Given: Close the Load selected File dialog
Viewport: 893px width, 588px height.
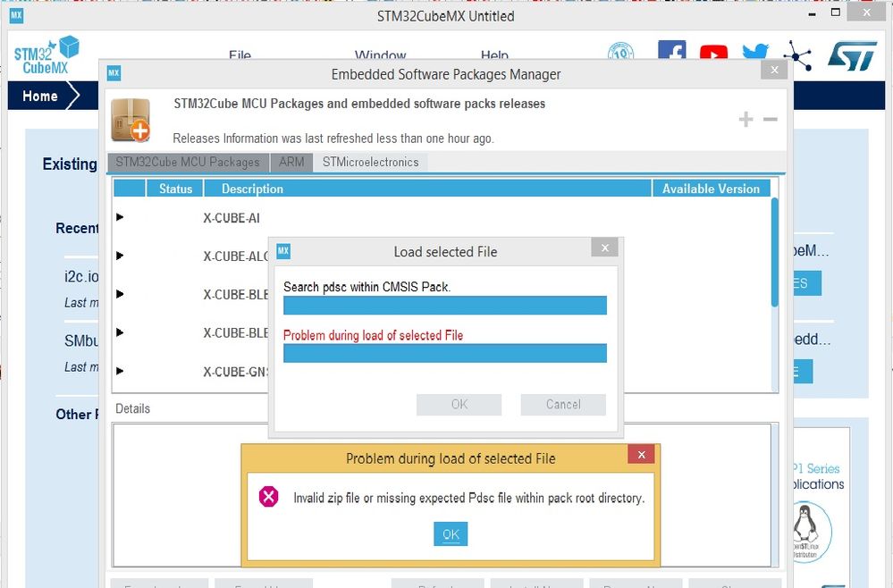Looking at the screenshot, I should [x=605, y=248].
